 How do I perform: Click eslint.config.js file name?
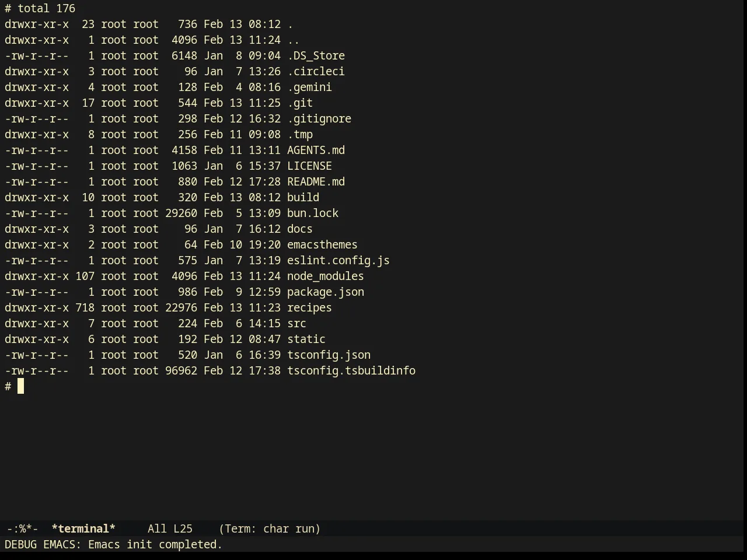click(x=338, y=260)
